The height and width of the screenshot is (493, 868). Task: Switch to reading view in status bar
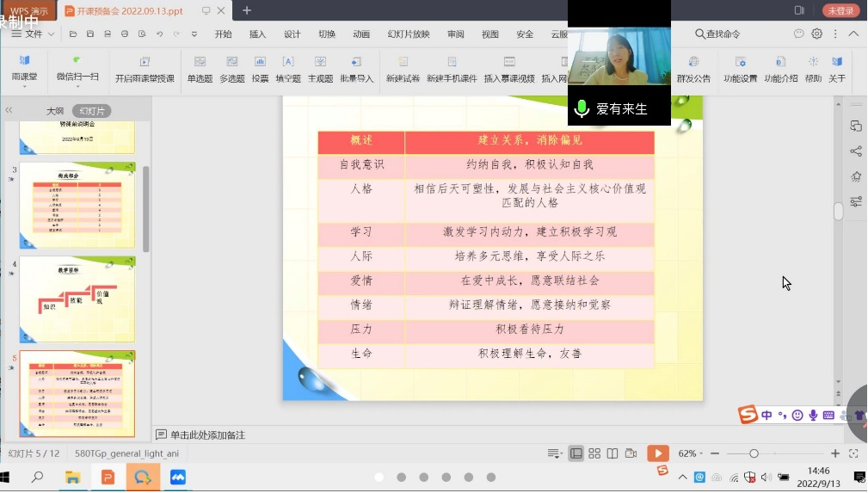click(613, 453)
